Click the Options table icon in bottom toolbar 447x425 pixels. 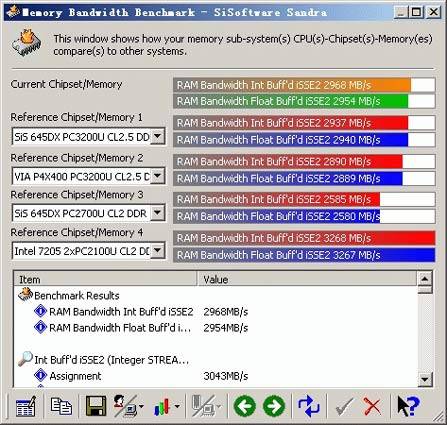coord(25,406)
